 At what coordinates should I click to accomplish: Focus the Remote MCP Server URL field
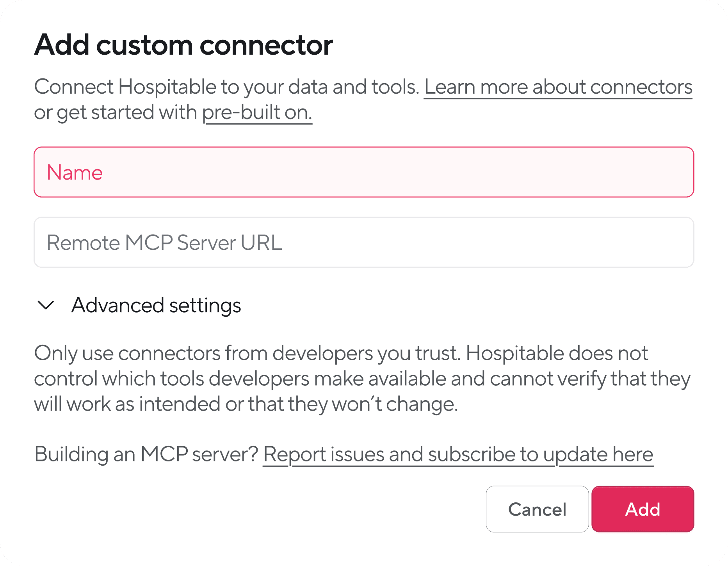point(363,242)
